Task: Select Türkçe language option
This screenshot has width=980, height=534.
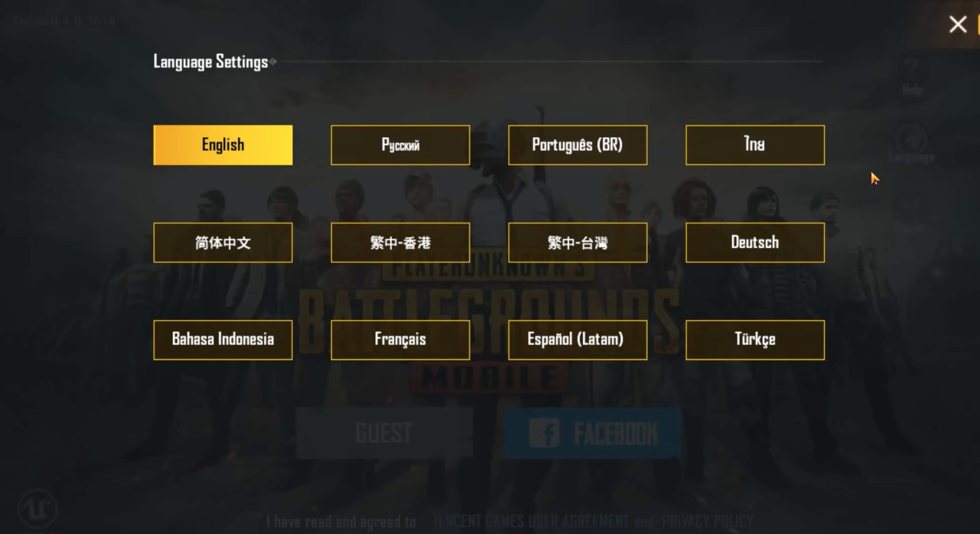Action: tap(755, 339)
